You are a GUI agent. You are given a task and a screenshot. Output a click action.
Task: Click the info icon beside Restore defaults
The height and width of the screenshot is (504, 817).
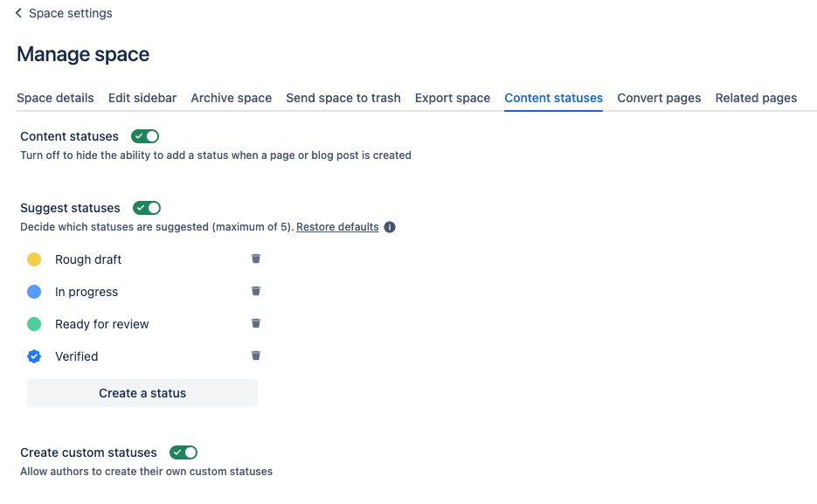(390, 227)
